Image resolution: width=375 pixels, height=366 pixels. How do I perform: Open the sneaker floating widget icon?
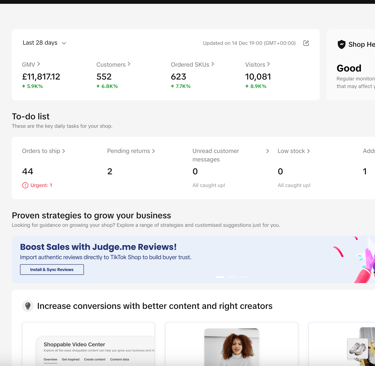coord(358,349)
